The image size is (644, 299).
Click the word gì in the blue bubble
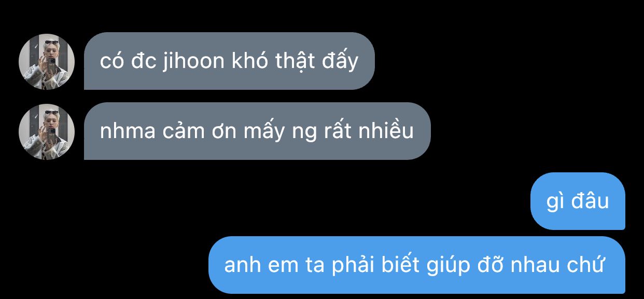point(555,201)
